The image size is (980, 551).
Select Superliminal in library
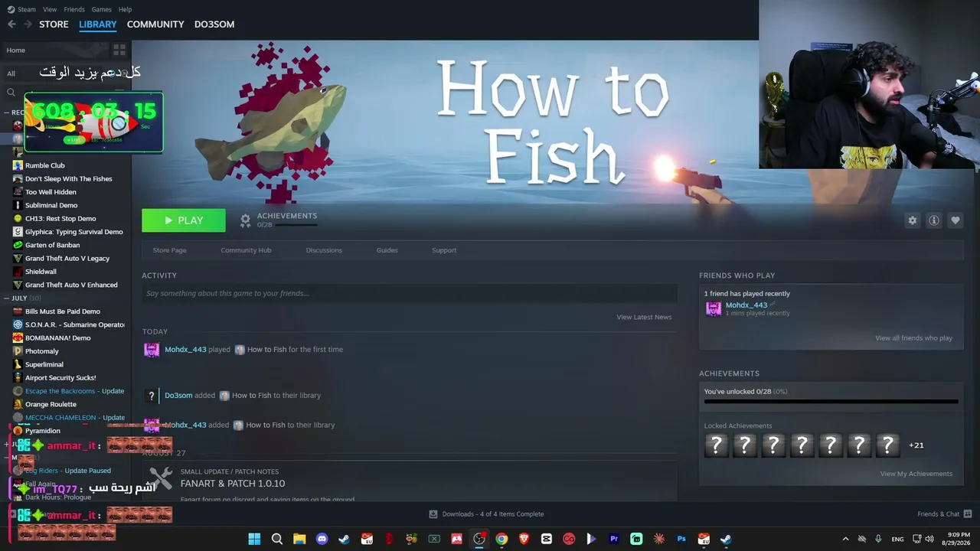[x=44, y=364]
